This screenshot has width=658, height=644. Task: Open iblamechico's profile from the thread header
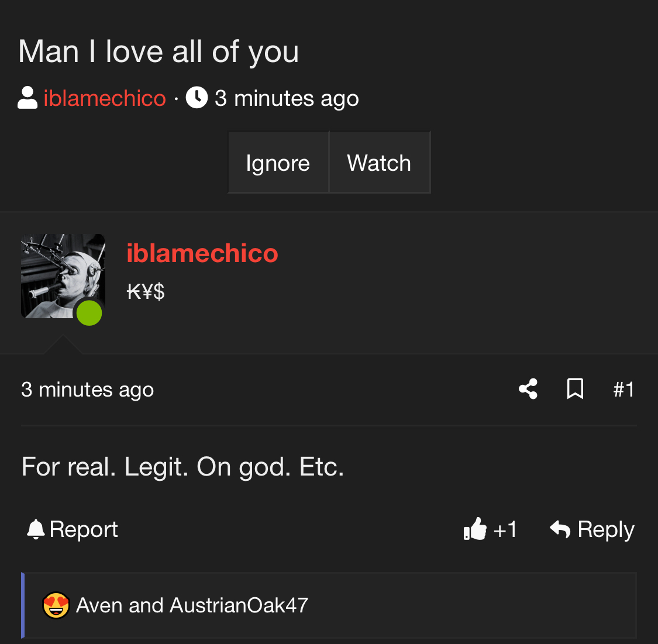click(105, 98)
